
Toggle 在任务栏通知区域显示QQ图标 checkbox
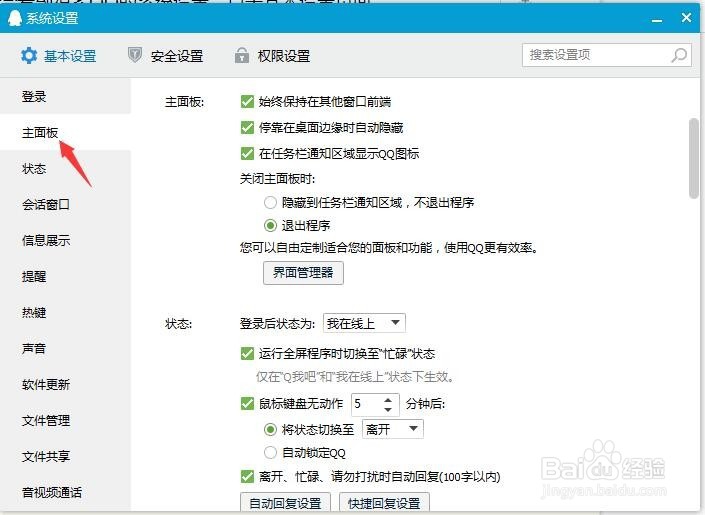pos(247,154)
